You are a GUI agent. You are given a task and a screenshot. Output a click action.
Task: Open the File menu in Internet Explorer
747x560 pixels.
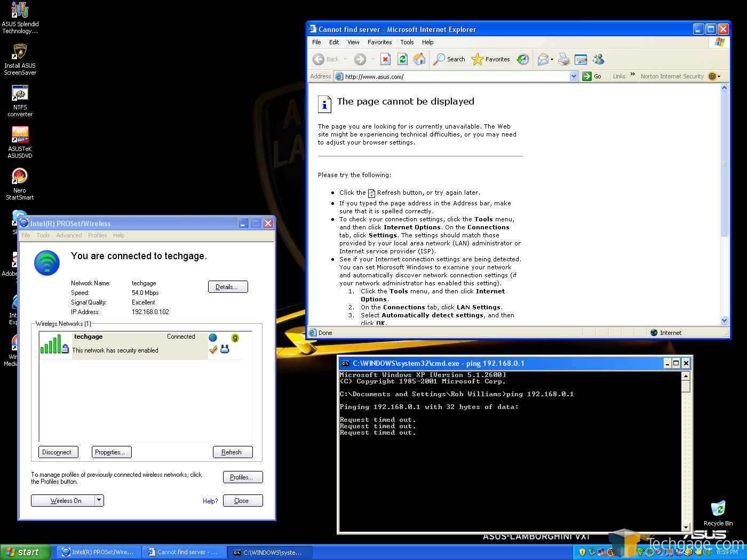pyautogui.click(x=316, y=42)
